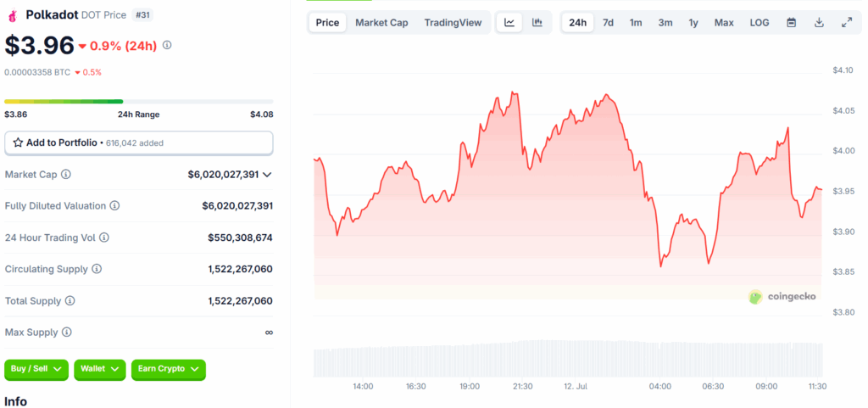868x408 pixels.
Task: Open Max Supply info icon
Action: (66, 333)
